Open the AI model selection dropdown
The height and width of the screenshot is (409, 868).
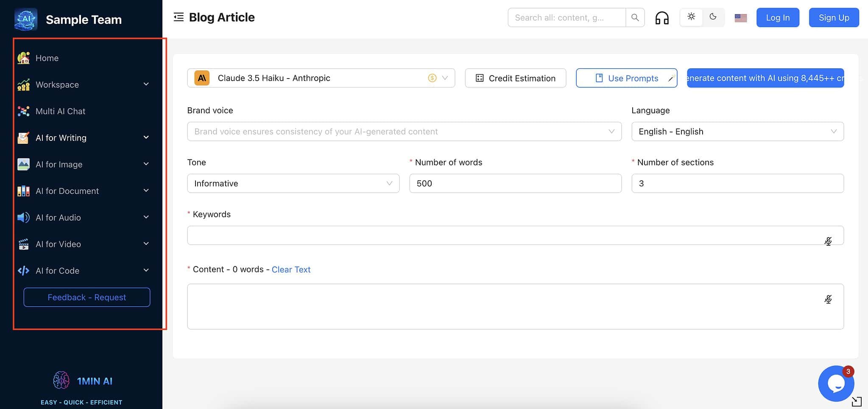pos(321,78)
